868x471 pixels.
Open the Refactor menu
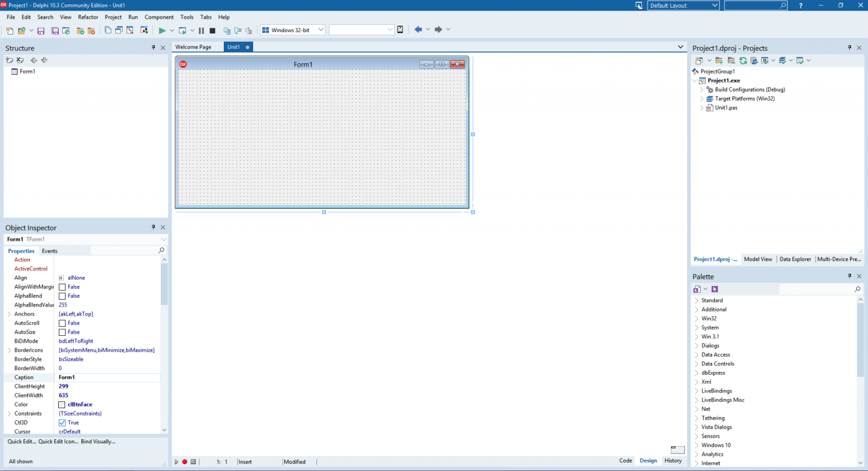point(88,17)
